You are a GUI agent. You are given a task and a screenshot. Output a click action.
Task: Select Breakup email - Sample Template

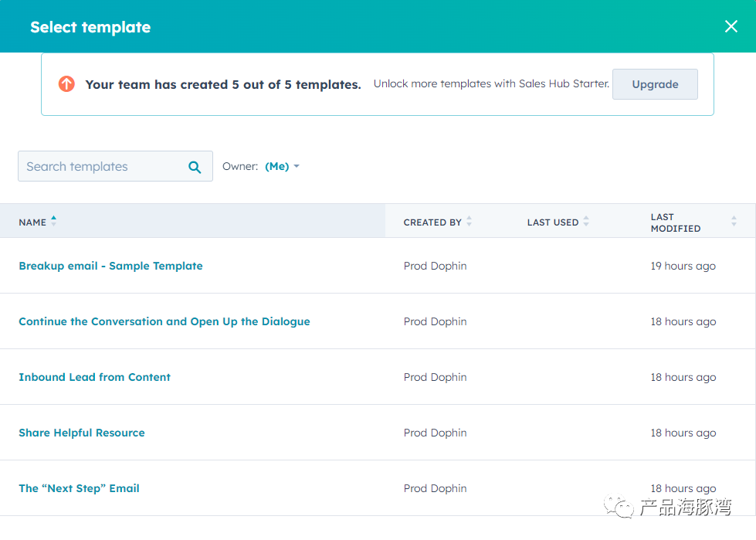(x=110, y=266)
